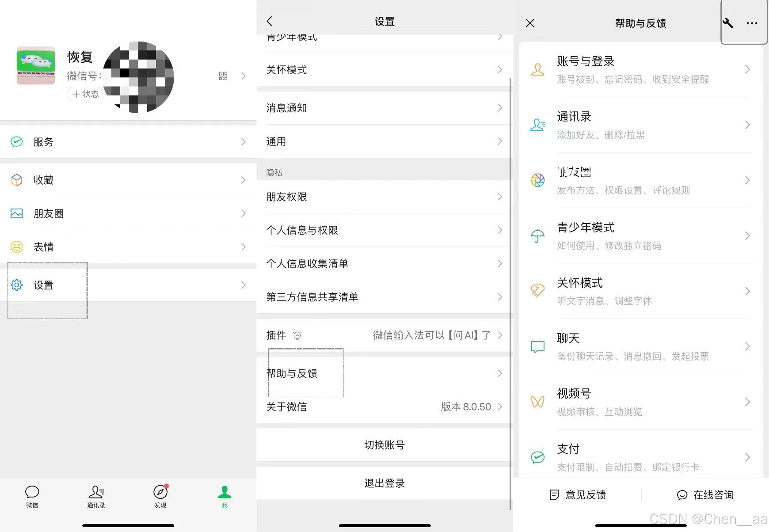The width and height of the screenshot is (769, 532).
Task: Open 个人信息收集清单
Action: pos(384,263)
